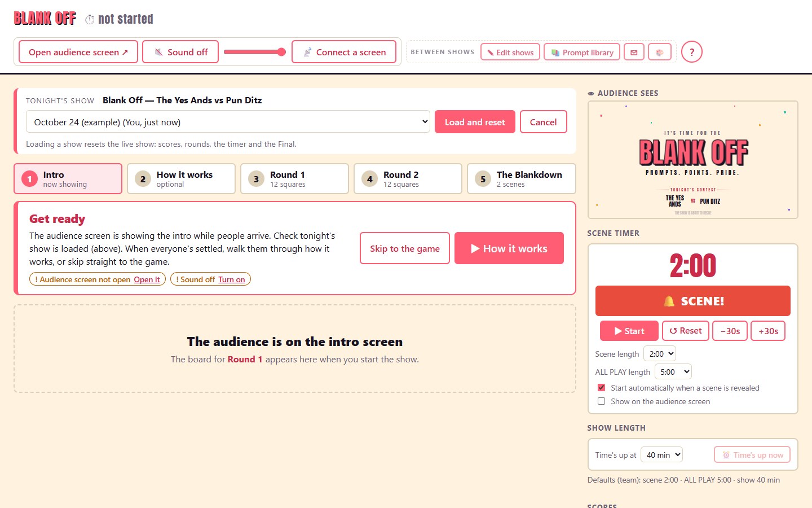The image size is (812, 508).
Task: Click Skip to the game
Action: [405, 248]
